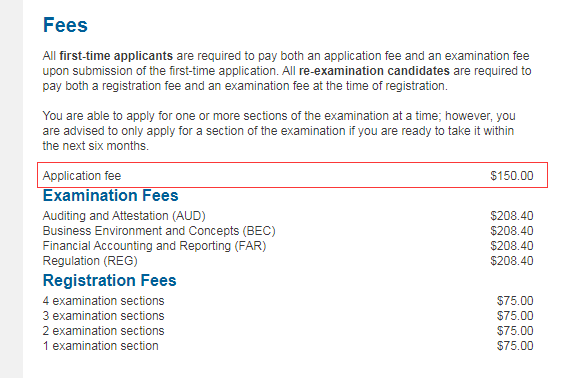Click $75.00 for 1 examination section
Viewport: 586px width, 378px height.
(x=515, y=345)
